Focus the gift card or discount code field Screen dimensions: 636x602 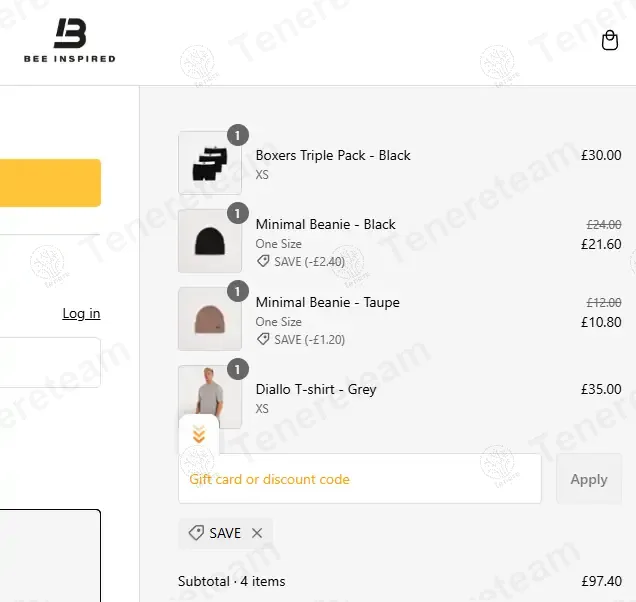pyautogui.click(x=360, y=479)
